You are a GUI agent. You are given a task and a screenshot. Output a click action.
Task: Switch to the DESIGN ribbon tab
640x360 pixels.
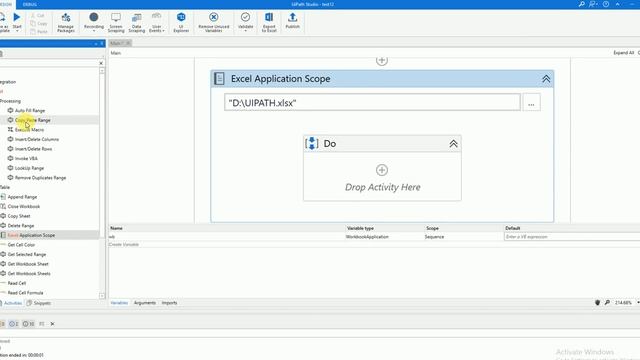click(7, 4)
